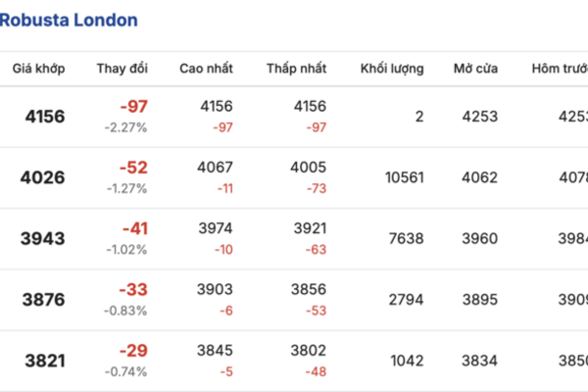Click the Hôm trước column header
Viewport: 588px width, 392px height.
559,69
